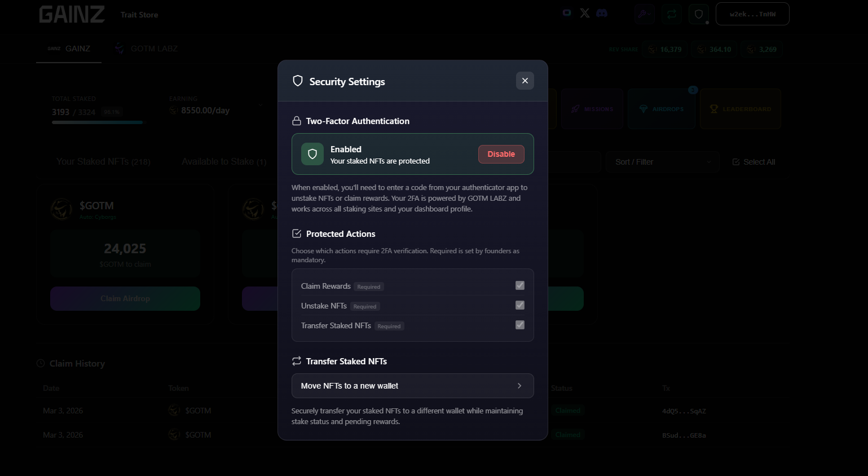Close the Security Settings dialog
Screen dimensions: 868x476
525,81
